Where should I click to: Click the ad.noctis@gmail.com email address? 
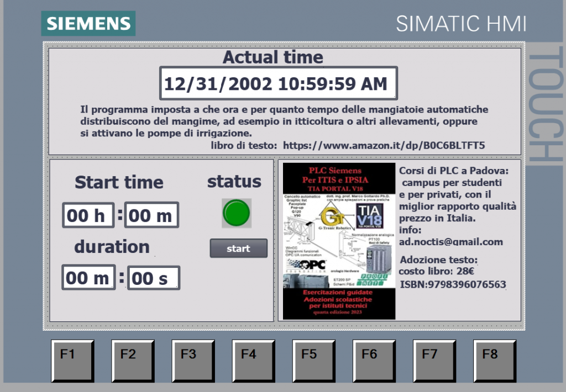[451, 242]
